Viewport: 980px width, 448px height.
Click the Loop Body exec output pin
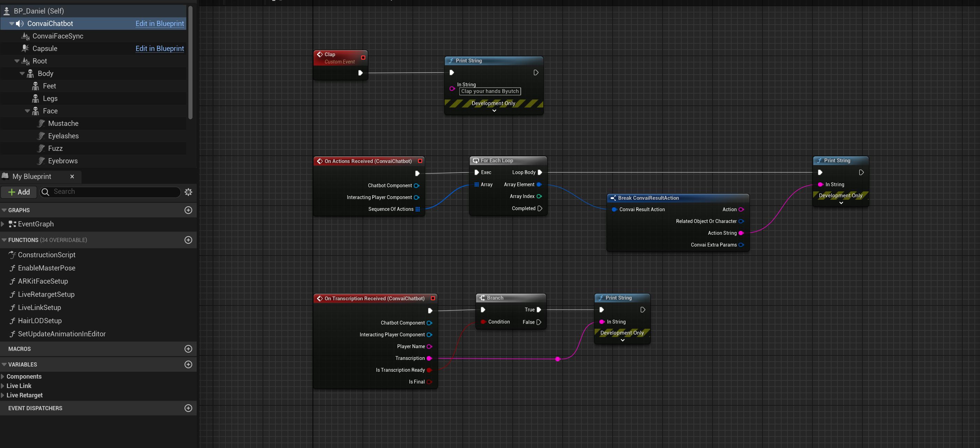[539, 172]
